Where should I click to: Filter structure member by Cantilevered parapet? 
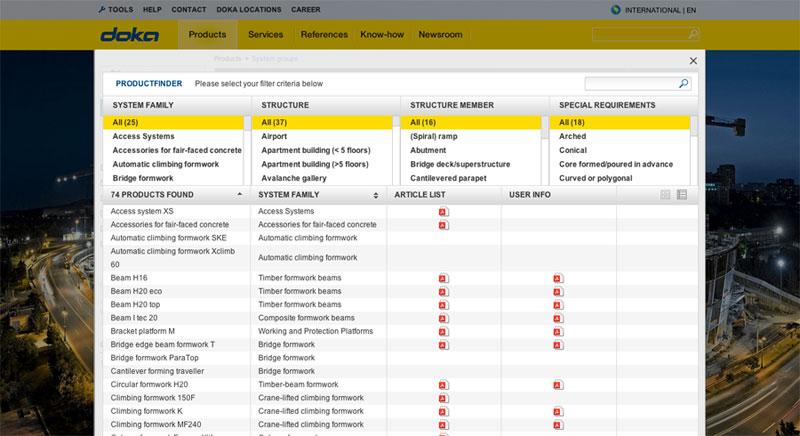coord(448,178)
